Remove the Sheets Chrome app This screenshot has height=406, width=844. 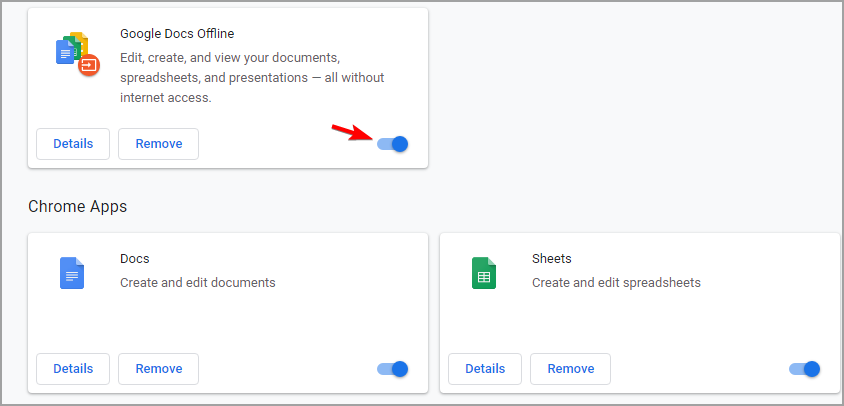point(571,369)
